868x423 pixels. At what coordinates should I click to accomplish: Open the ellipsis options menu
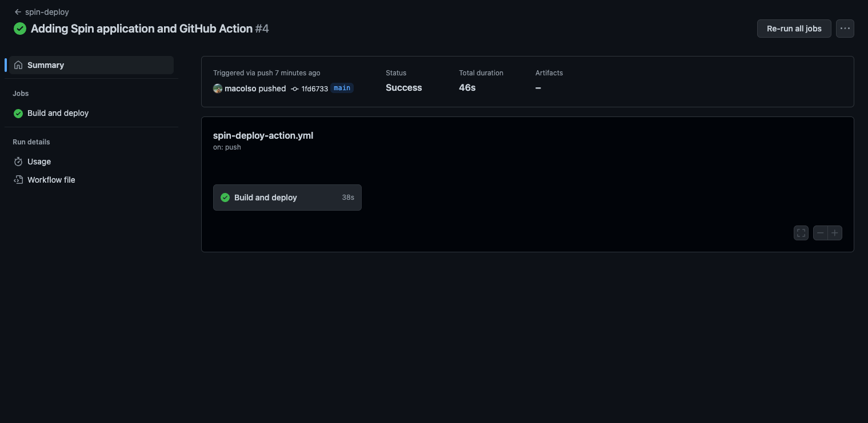845,28
